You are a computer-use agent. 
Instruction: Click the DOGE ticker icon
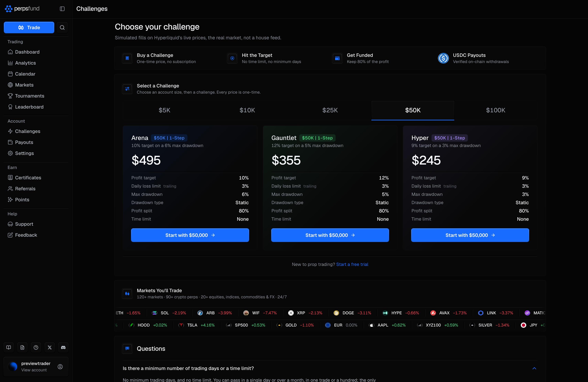(x=336, y=313)
